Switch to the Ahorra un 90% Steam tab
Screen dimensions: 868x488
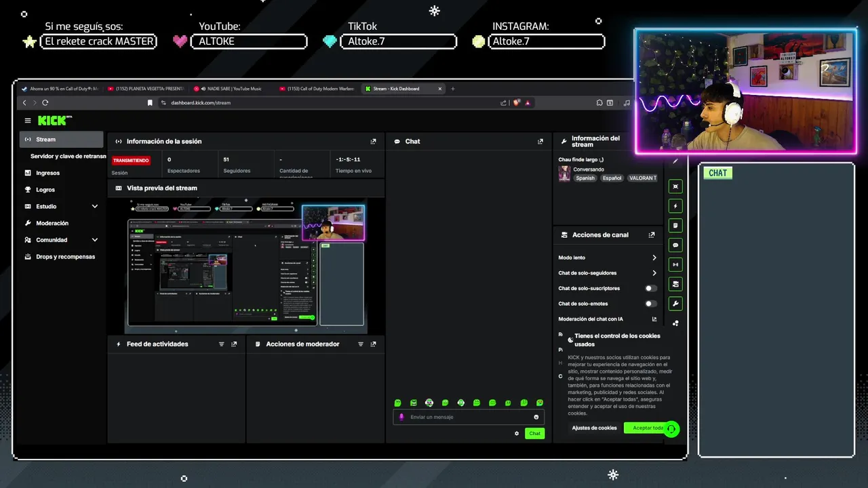(x=60, y=89)
